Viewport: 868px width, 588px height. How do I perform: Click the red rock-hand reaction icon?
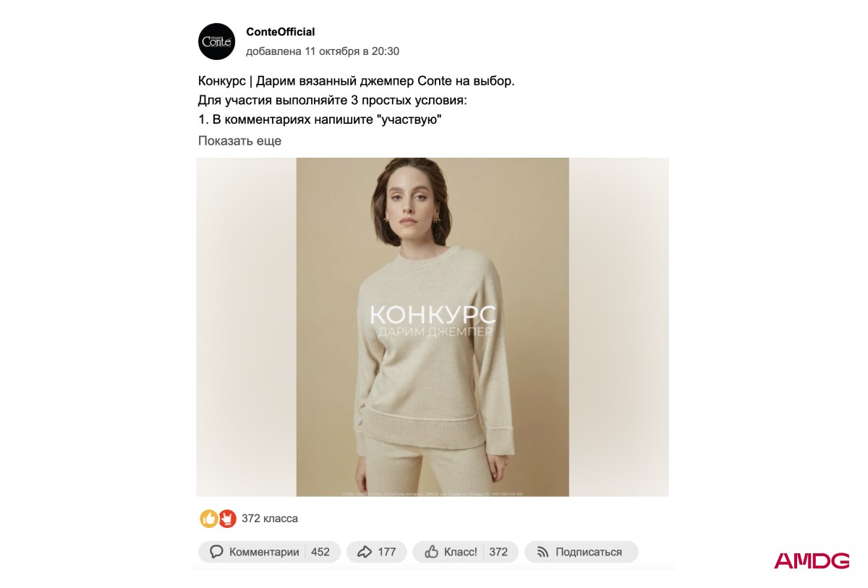[227, 519]
